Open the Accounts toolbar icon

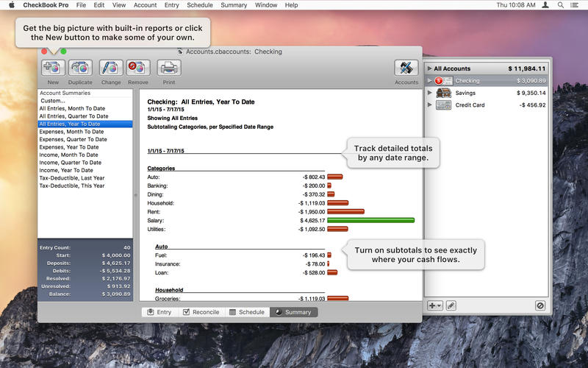click(406, 68)
